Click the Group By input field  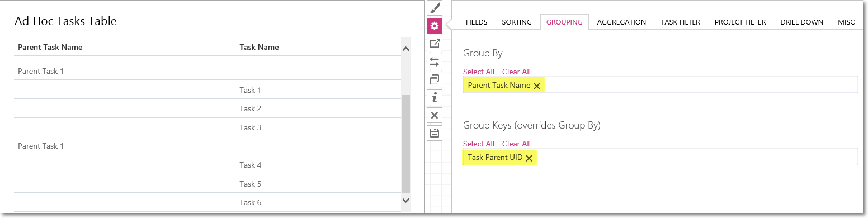(x=660, y=85)
